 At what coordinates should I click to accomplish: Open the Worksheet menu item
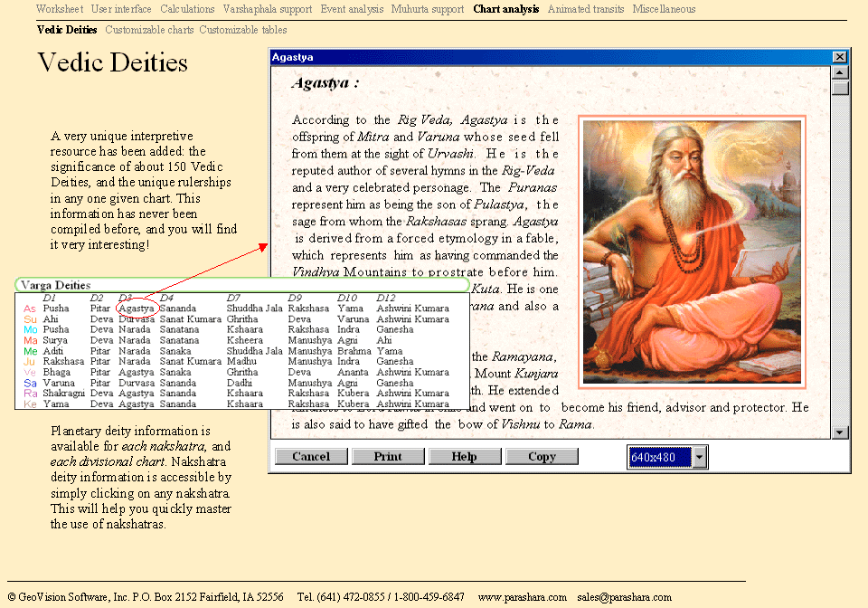pyautogui.click(x=60, y=9)
